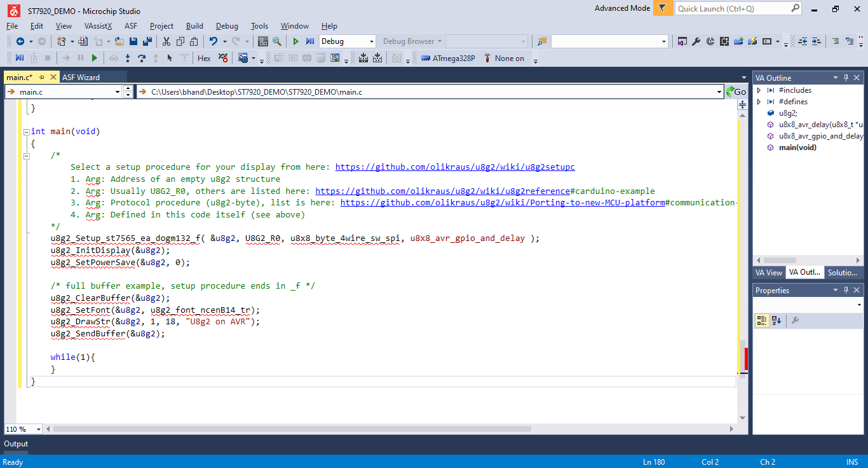Click the Go button in navigation bar
868x468 pixels.
pos(736,92)
